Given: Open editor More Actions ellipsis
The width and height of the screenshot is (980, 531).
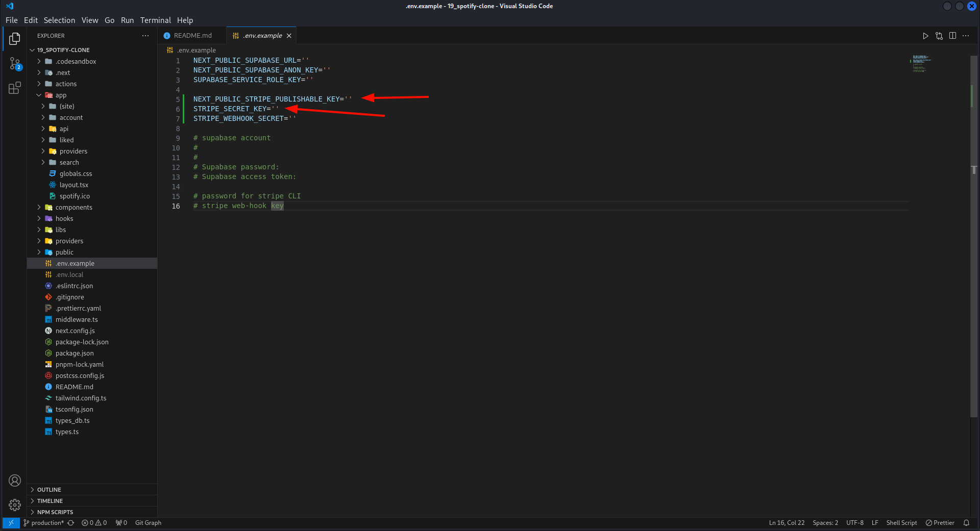Looking at the screenshot, I should coord(966,36).
